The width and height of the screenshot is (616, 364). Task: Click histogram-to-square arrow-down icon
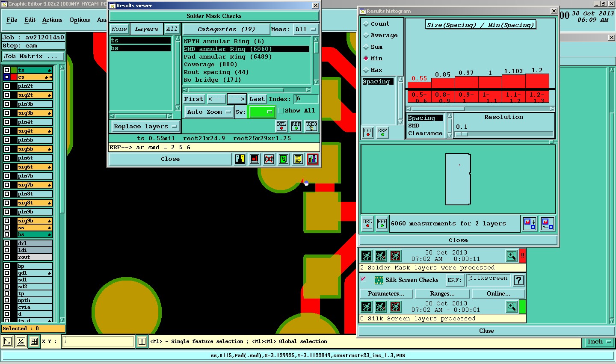[530, 224]
